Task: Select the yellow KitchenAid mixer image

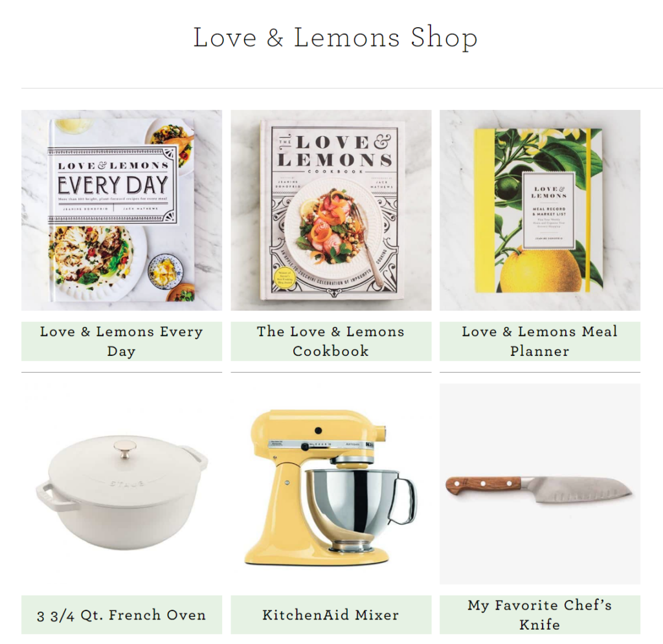Action: pyautogui.click(x=331, y=484)
